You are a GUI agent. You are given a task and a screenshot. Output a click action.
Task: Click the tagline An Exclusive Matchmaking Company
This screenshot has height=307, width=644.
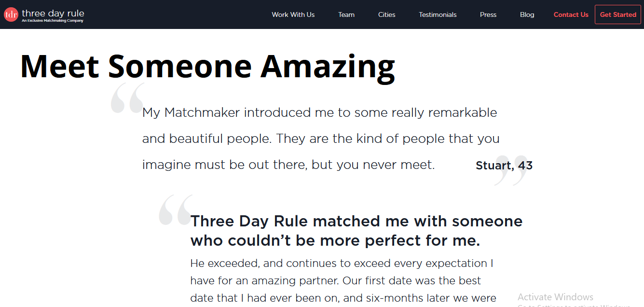(53, 21)
